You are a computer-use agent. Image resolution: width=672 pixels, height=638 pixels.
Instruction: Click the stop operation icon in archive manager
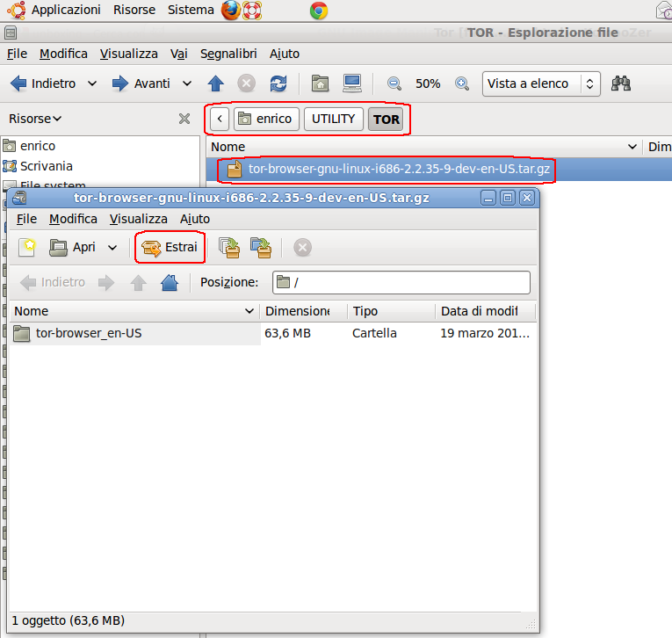click(302, 248)
